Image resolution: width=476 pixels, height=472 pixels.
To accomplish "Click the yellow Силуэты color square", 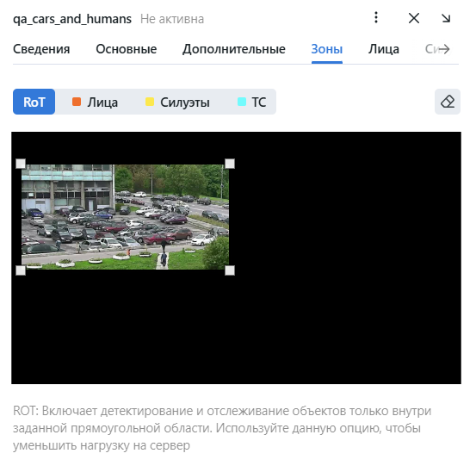I will tap(150, 102).
